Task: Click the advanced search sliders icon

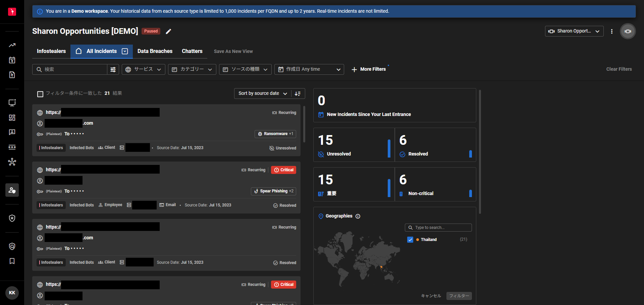Action: click(113, 69)
